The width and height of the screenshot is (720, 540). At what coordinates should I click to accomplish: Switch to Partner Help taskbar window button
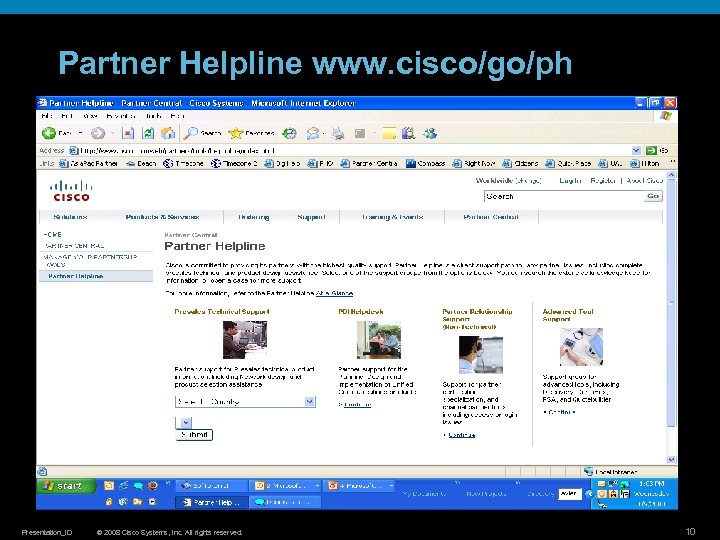[x=212, y=502]
